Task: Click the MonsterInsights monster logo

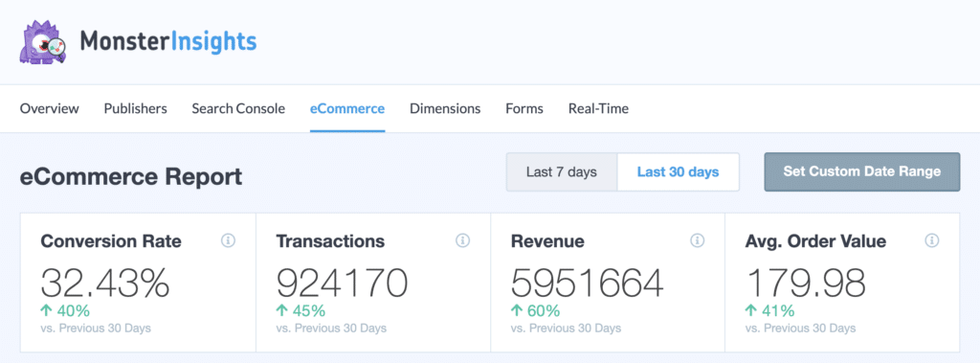Action: (43, 42)
